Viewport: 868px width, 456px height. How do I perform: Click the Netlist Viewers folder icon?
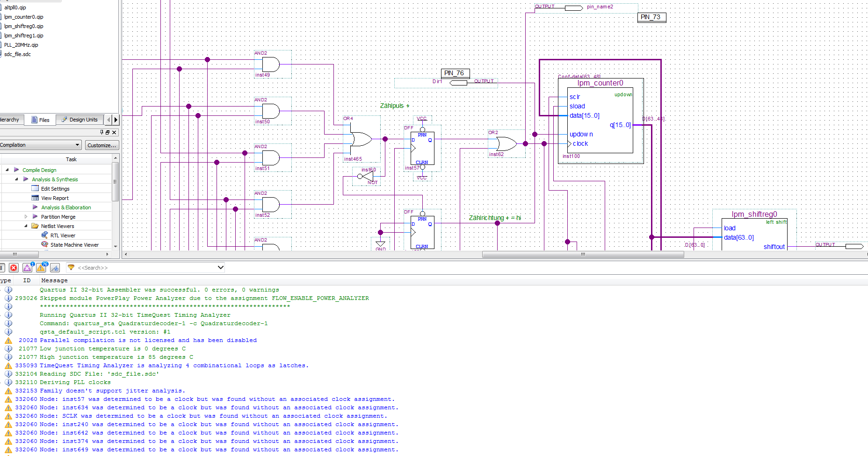(35, 226)
